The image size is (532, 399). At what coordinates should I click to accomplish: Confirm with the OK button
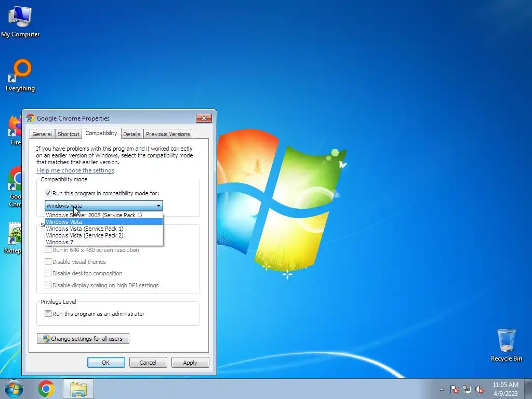coord(106,362)
